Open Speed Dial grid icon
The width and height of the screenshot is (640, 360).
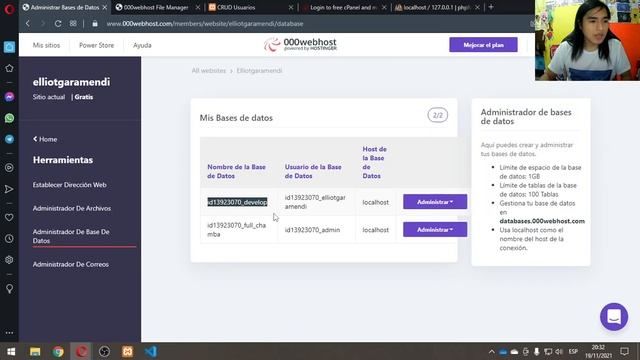(x=73, y=24)
